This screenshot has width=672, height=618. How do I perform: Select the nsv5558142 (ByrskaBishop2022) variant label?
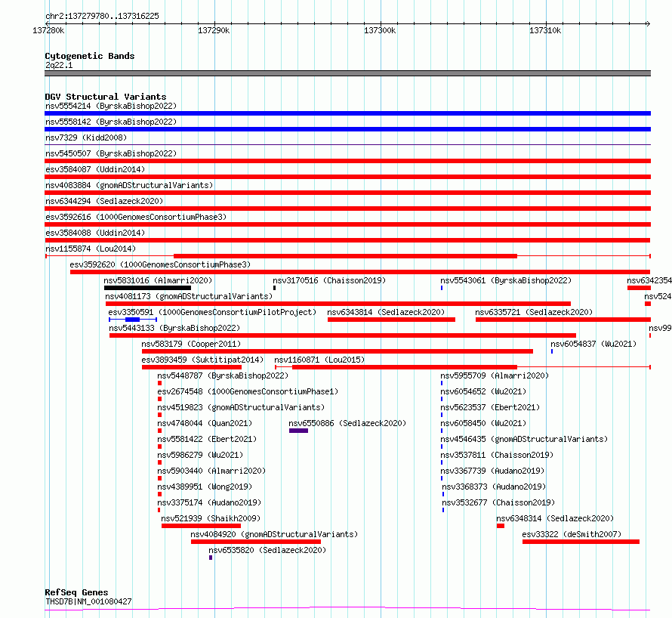(x=110, y=122)
